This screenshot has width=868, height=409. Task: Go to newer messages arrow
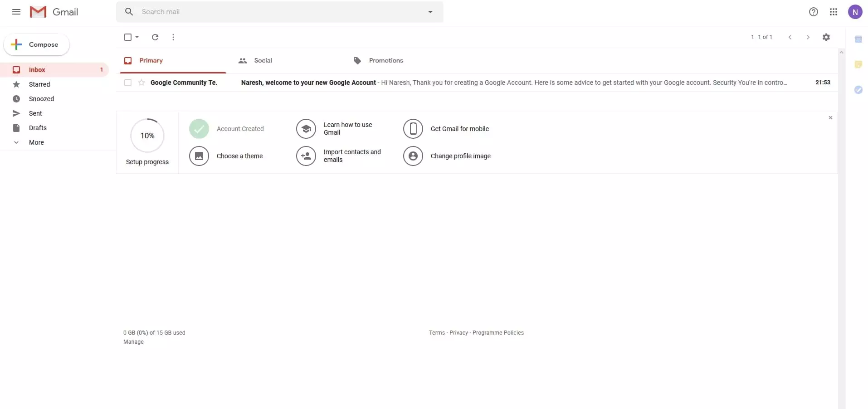coord(790,37)
